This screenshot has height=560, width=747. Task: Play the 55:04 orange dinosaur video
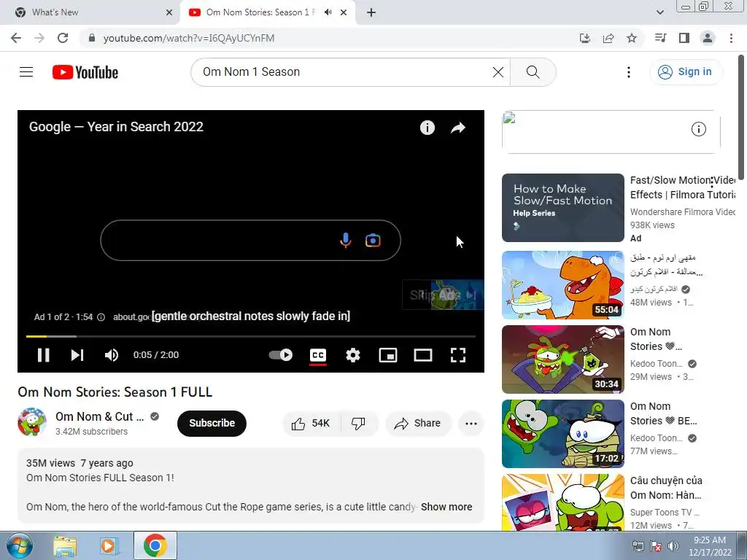pos(562,285)
